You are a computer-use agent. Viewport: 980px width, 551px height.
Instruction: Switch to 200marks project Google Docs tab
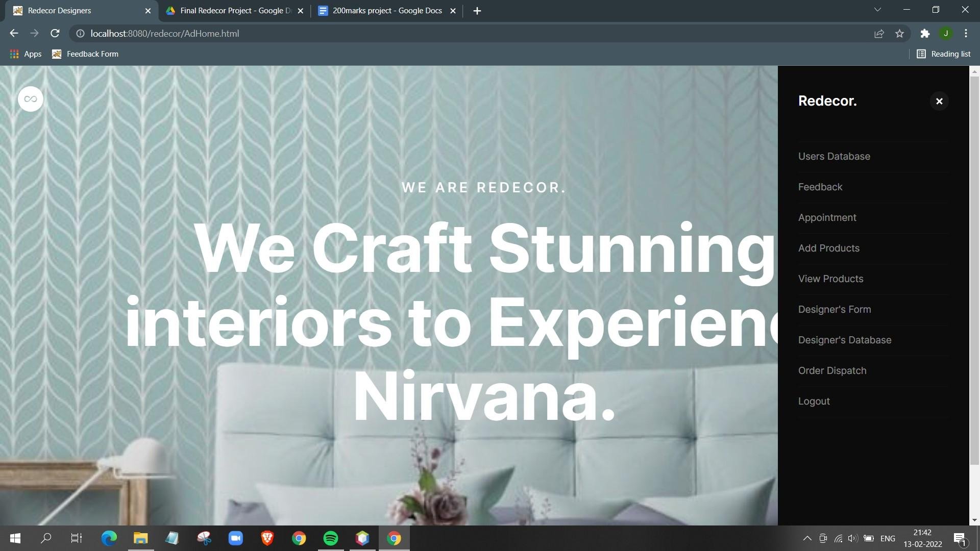pyautogui.click(x=387, y=11)
